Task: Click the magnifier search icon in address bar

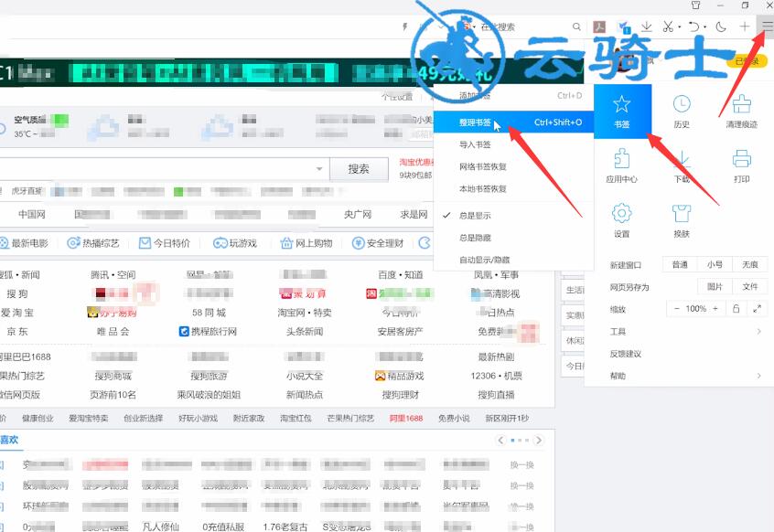Action: click(576, 27)
